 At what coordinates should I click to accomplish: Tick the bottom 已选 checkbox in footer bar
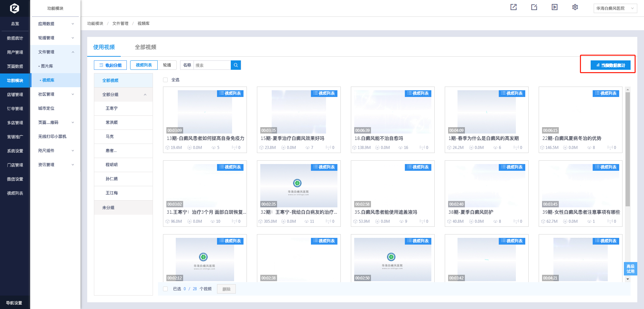(165, 289)
